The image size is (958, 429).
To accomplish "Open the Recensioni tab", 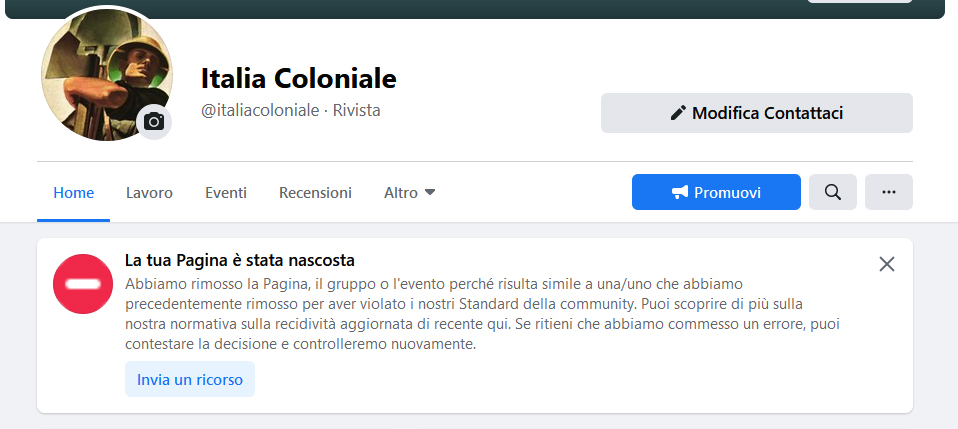I will coord(315,192).
